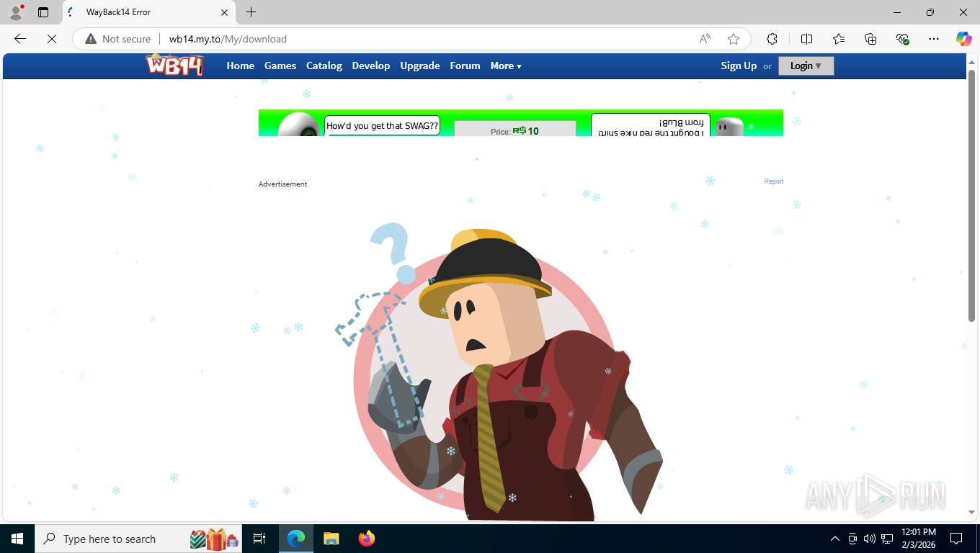Open the Favorites list icon
This screenshot has width=980, height=553.
pyautogui.click(x=839, y=39)
